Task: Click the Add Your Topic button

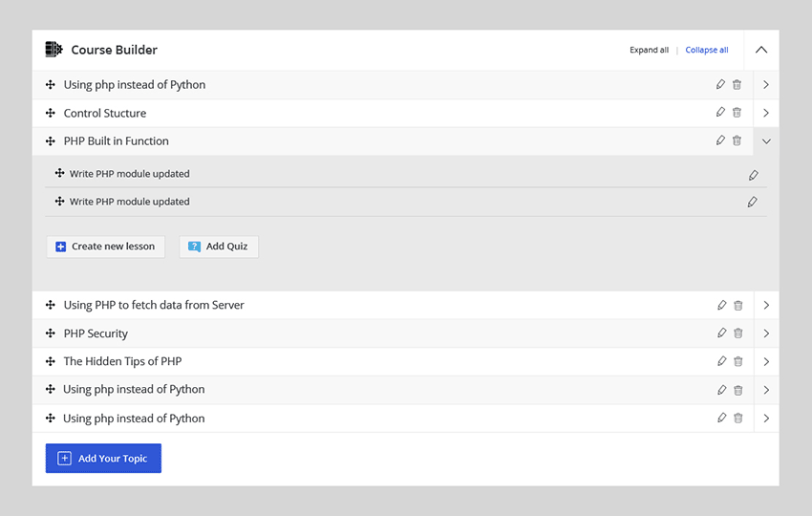Action: [x=103, y=459]
